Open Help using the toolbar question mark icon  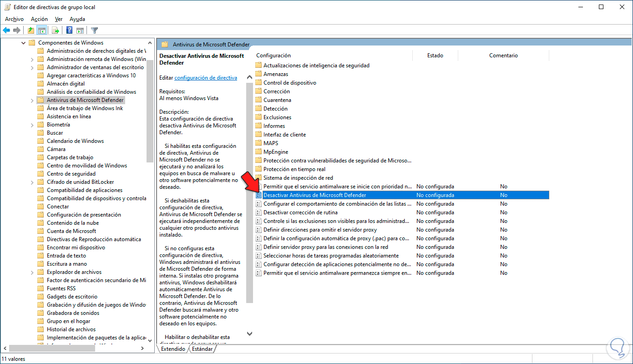pos(69,30)
